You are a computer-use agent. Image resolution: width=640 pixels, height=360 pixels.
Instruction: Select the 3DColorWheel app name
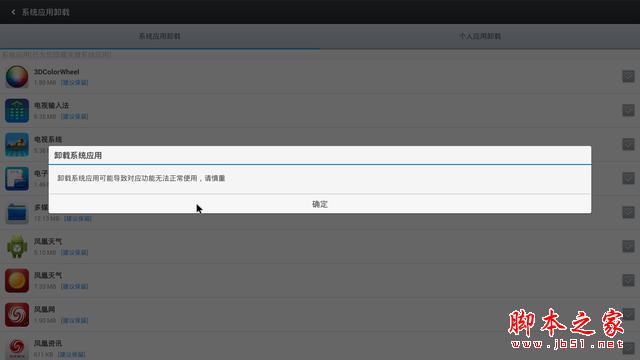click(x=56, y=72)
